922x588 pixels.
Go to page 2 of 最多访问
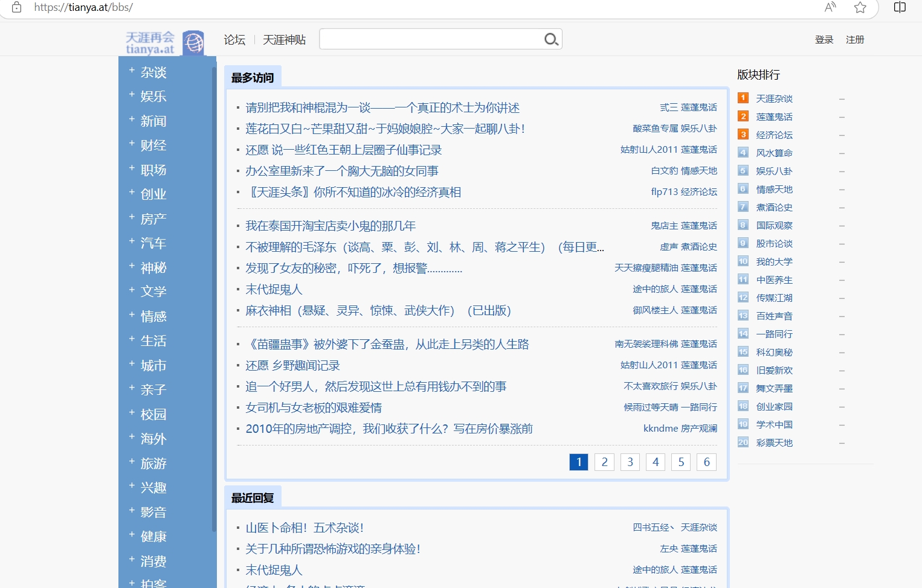coord(604,462)
